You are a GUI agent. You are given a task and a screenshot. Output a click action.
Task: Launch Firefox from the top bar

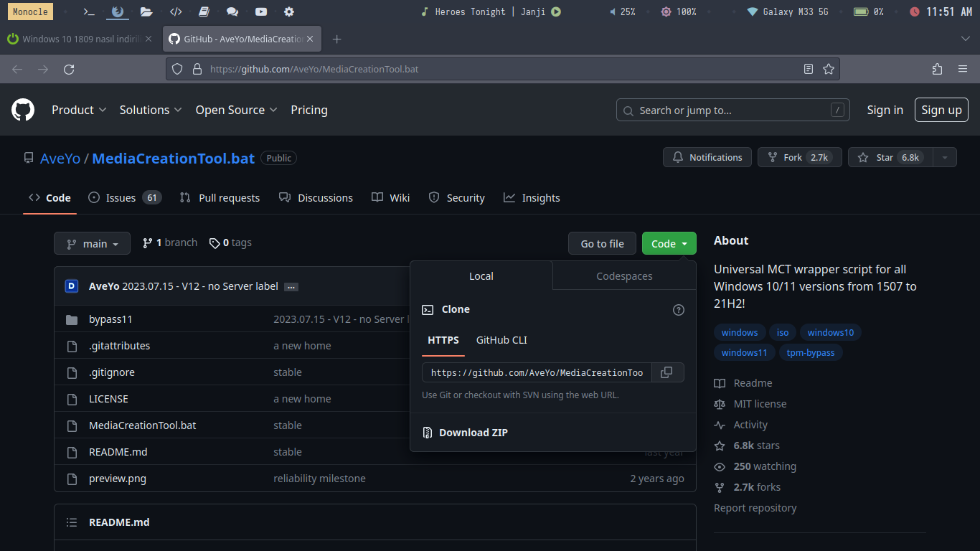(118, 11)
